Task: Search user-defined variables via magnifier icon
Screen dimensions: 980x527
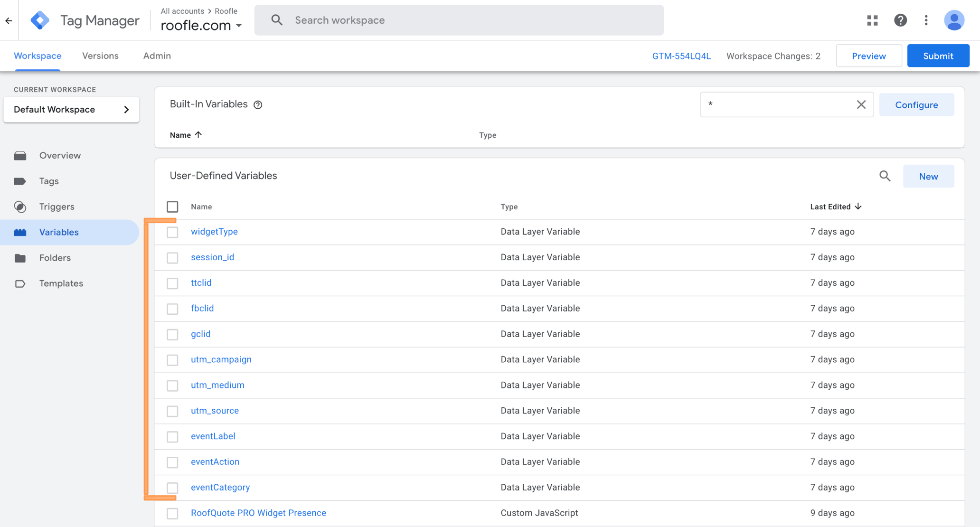Action: [x=885, y=176]
